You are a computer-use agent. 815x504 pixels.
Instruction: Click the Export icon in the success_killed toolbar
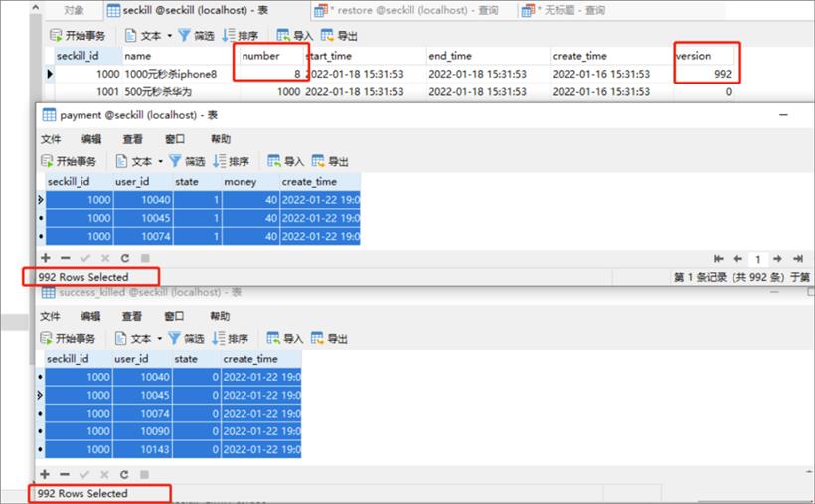coord(329,339)
